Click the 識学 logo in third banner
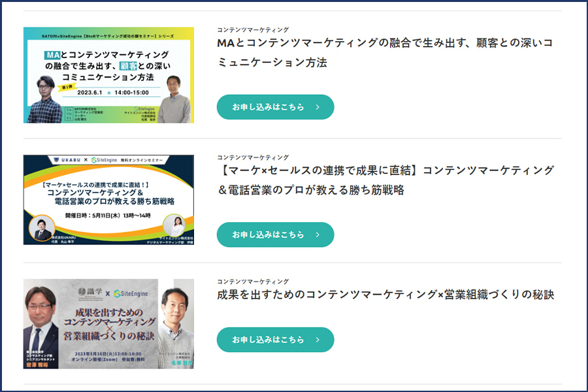This screenshot has height=392, width=588. click(90, 293)
